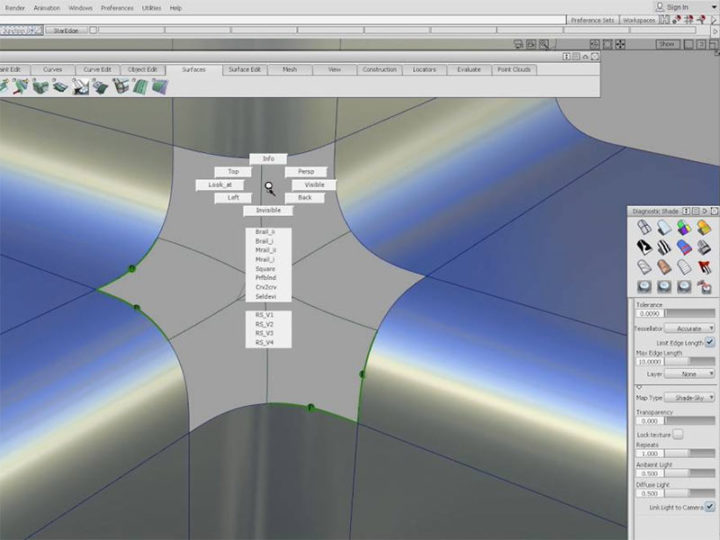Click the Show button in viewport bar
This screenshot has width=720, height=540.
pos(667,44)
